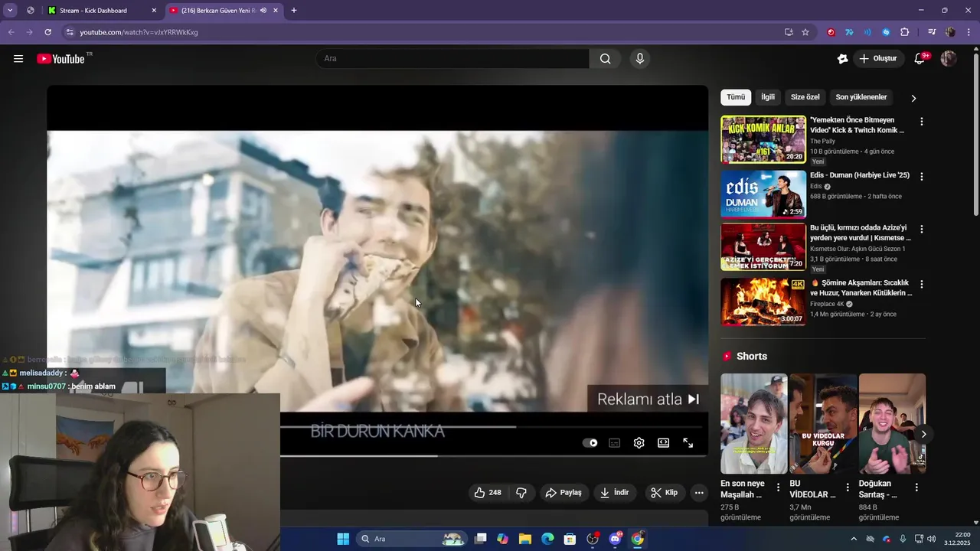
Task: Open the sparkle icon beside Oluştur
Action: point(843,59)
